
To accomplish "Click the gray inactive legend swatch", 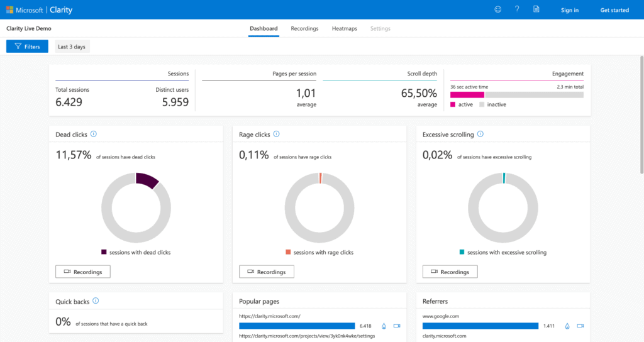I will (482, 104).
